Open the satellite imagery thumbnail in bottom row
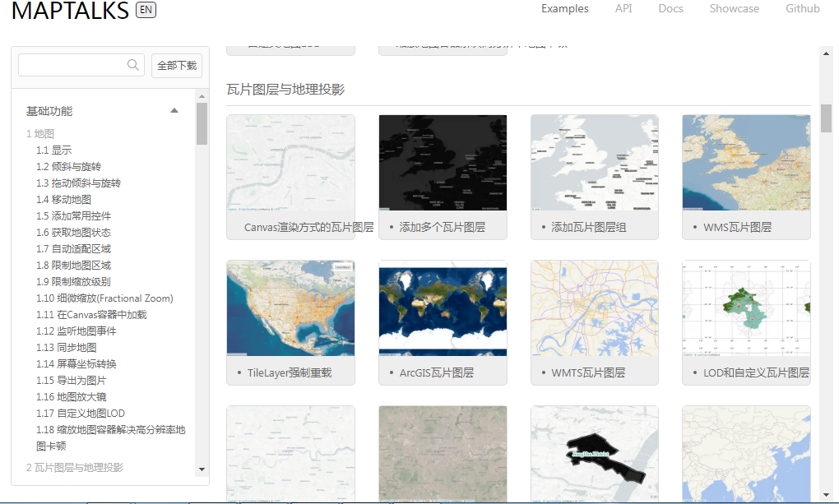Image resolution: width=839 pixels, height=504 pixels. 443,454
